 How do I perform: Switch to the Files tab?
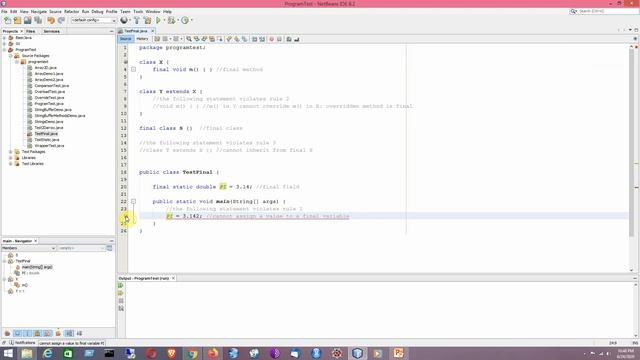31,31
